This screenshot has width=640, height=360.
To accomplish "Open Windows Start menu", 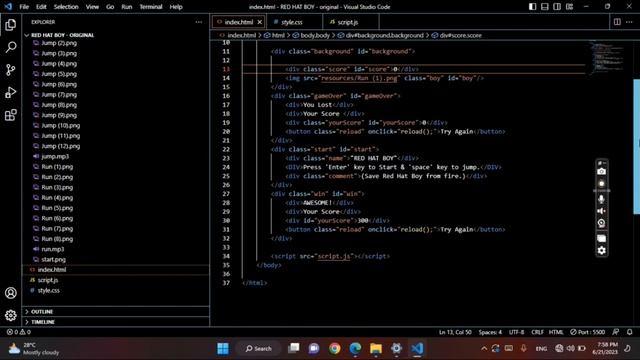I will tap(223, 349).
